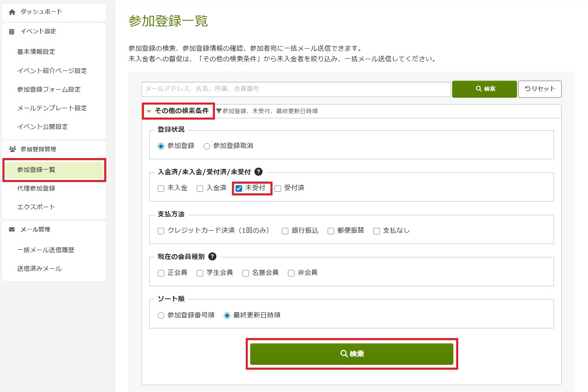Click the filter funnel icon beside search conditions

tap(219, 111)
